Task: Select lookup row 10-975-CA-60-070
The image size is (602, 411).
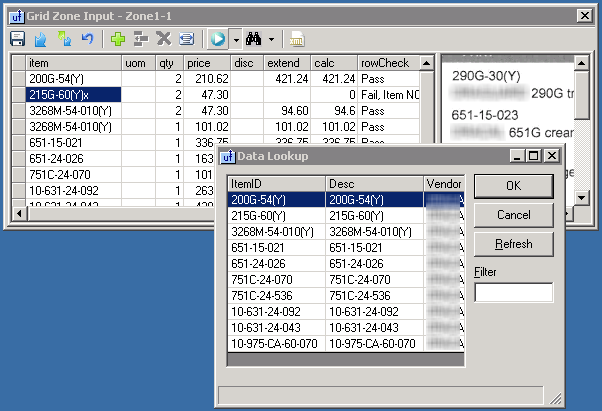Action: coord(276,343)
